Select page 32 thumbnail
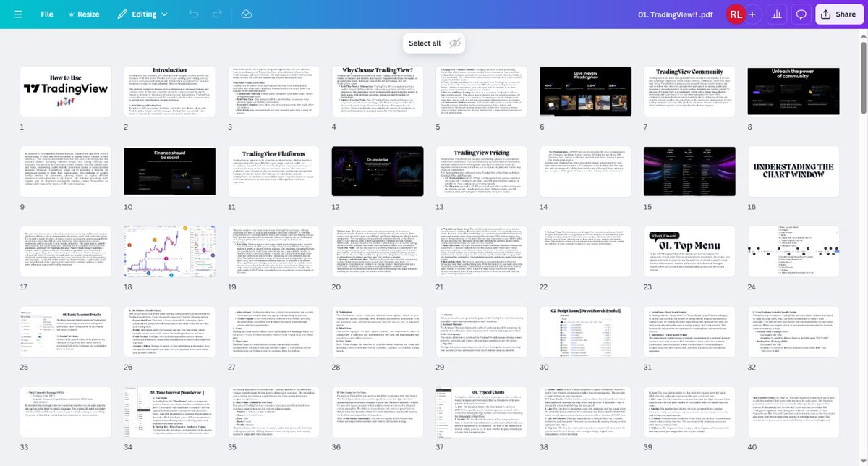Image resolution: width=868 pixels, height=466 pixels. [x=793, y=332]
